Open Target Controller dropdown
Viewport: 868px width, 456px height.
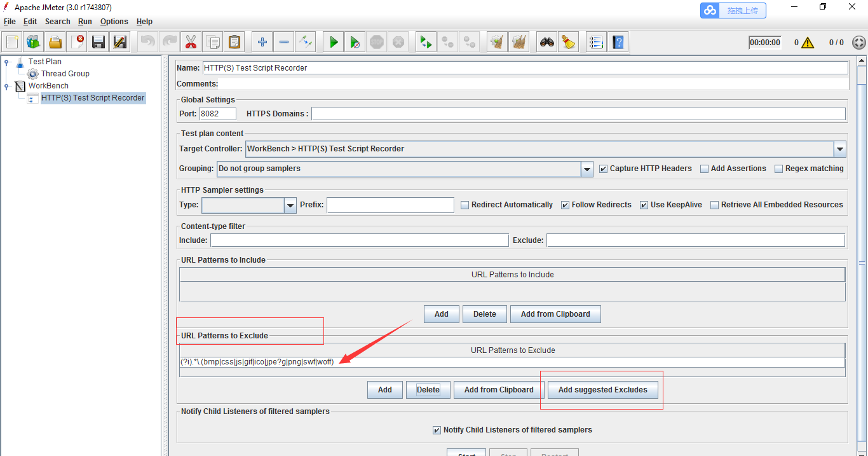click(x=840, y=149)
